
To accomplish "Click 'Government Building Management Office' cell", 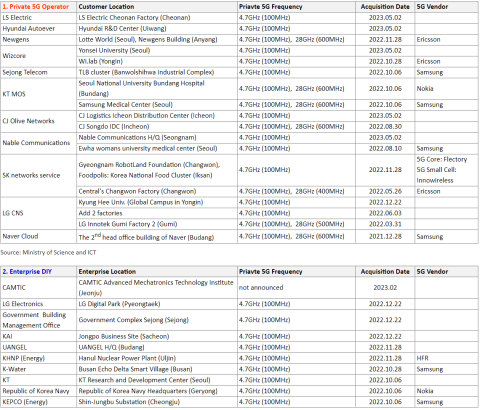I will click(x=39, y=320).
